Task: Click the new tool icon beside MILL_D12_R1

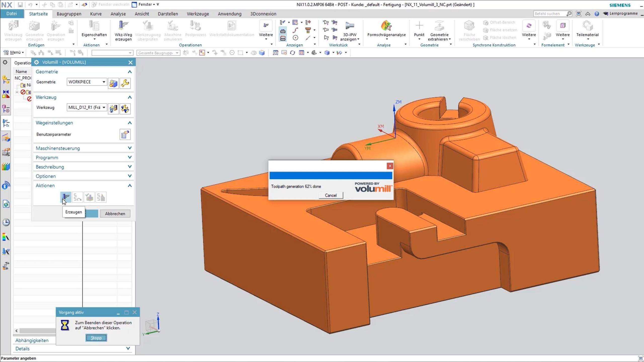Action: (113, 109)
